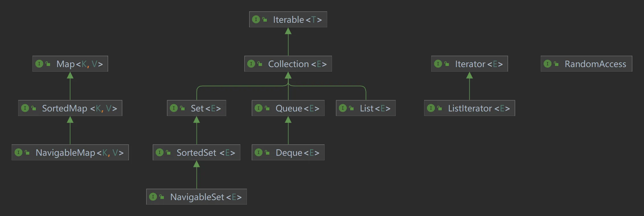This screenshot has width=644, height=216.
Task: Click the interface icon on Queue<E> node
Action: pyautogui.click(x=258, y=108)
